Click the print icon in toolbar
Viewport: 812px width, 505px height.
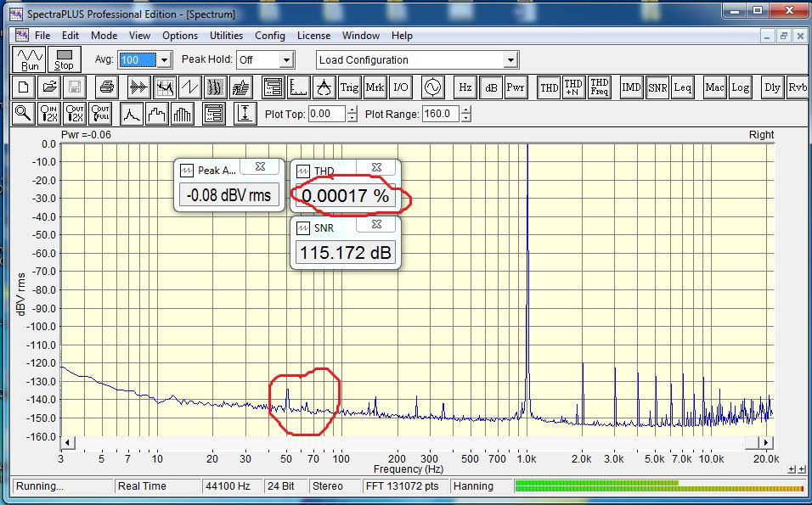click(x=106, y=87)
